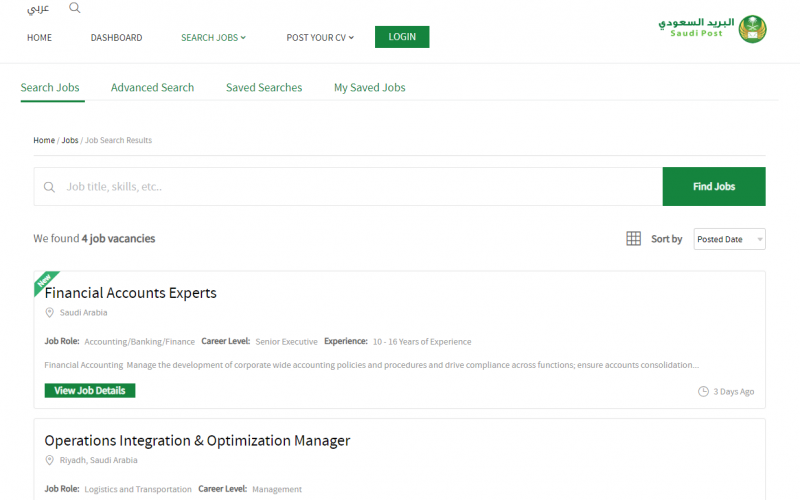The height and width of the screenshot is (500, 800).
Task: Expand the POST YOUR CV menu
Action: (x=320, y=38)
